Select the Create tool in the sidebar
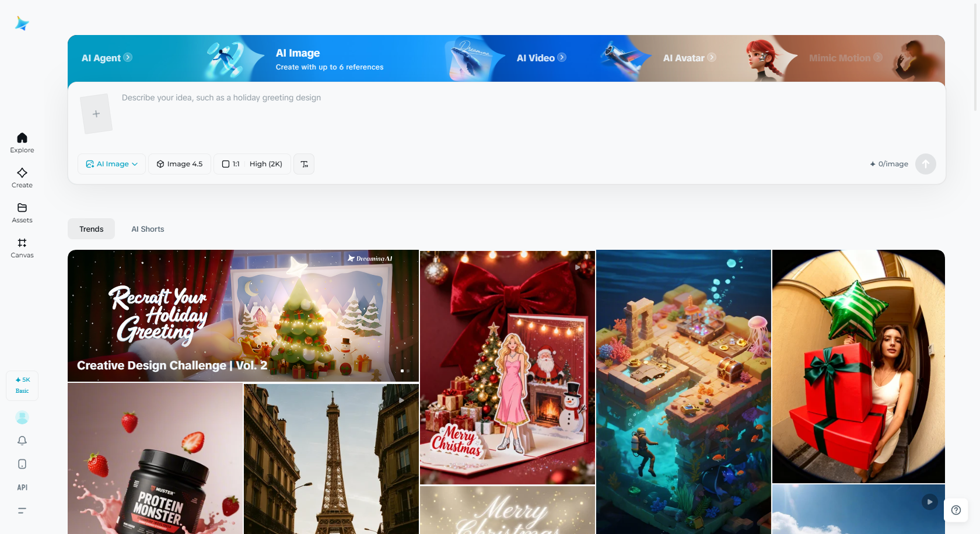Viewport: 980px width, 534px height. 22,177
